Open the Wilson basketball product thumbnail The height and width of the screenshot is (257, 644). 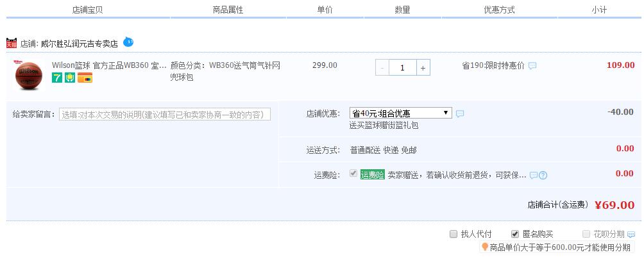pos(29,75)
